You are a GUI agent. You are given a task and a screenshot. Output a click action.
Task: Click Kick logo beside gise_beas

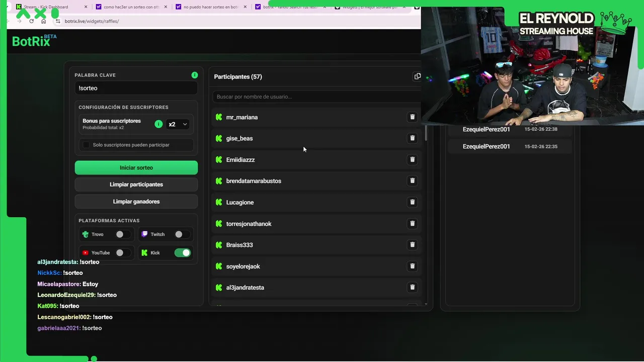point(219,138)
